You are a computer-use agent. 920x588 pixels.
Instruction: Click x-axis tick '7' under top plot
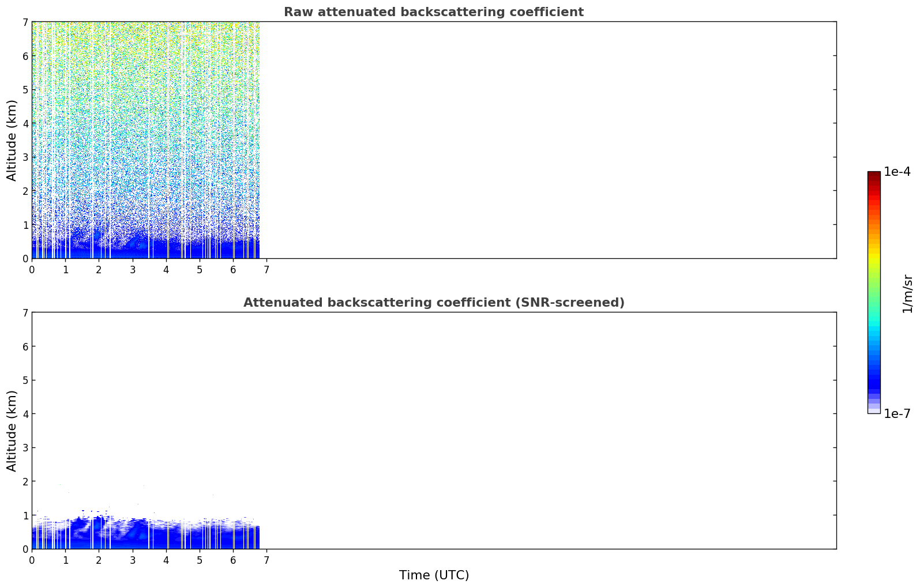click(266, 269)
